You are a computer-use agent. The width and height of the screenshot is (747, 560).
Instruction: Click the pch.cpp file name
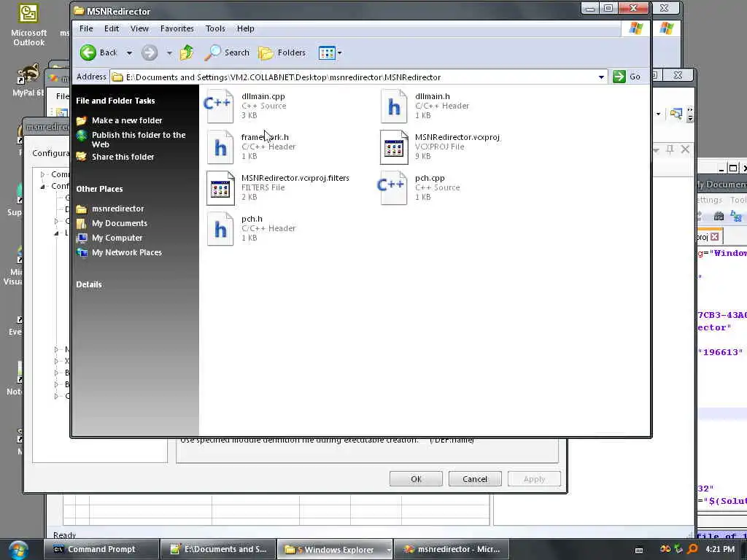click(430, 178)
